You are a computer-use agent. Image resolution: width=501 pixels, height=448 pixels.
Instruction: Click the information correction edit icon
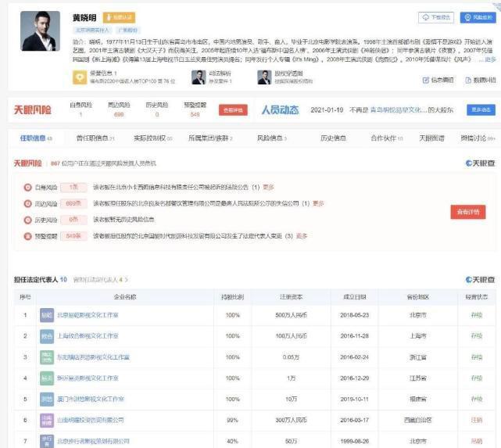click(426, 81)
